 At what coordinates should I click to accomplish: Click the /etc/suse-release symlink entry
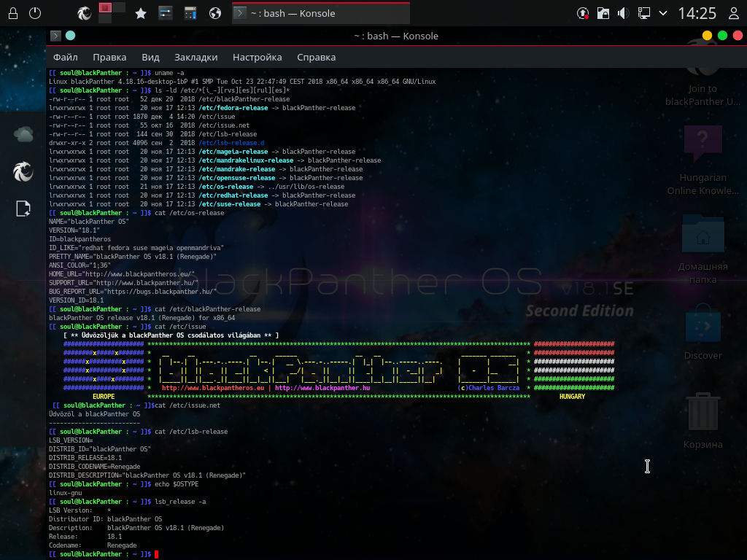pyautogui.click(x=230, y=204)
